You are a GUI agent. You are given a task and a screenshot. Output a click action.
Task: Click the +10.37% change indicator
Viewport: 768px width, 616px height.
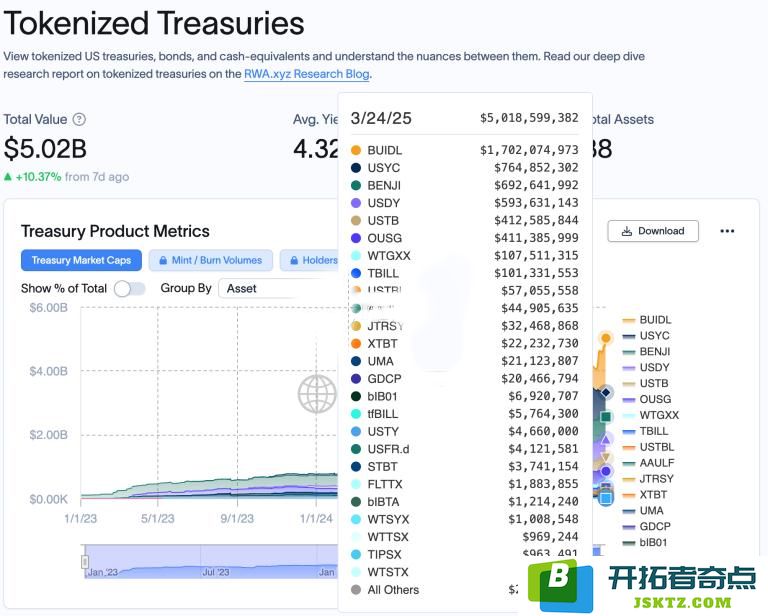(33, 177)
